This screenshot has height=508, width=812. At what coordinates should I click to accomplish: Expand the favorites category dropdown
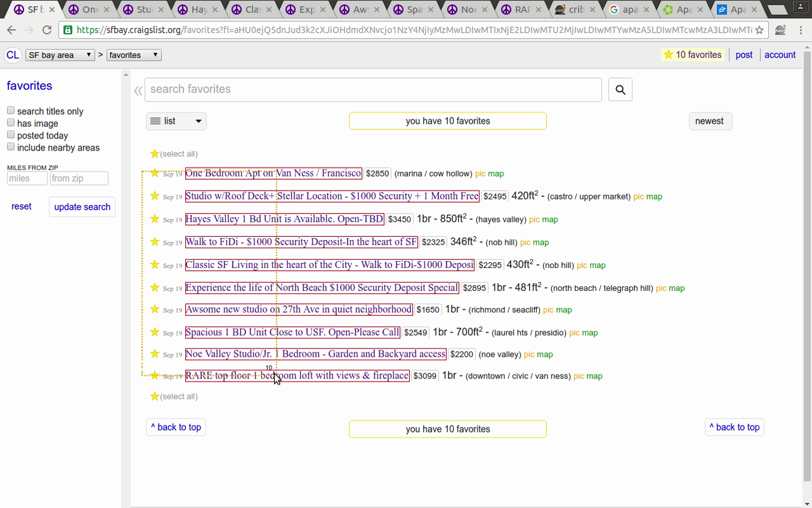[x=134, y=55]
